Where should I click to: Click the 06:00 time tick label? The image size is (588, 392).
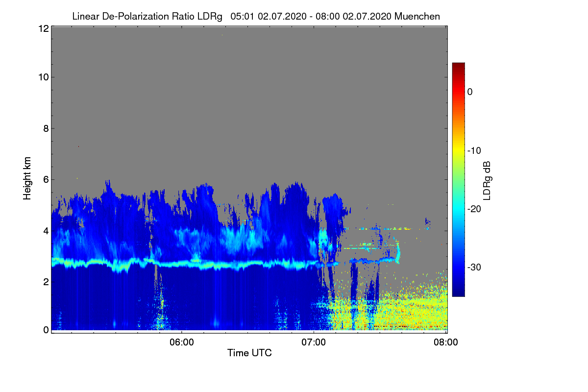[x=182, y=343]
